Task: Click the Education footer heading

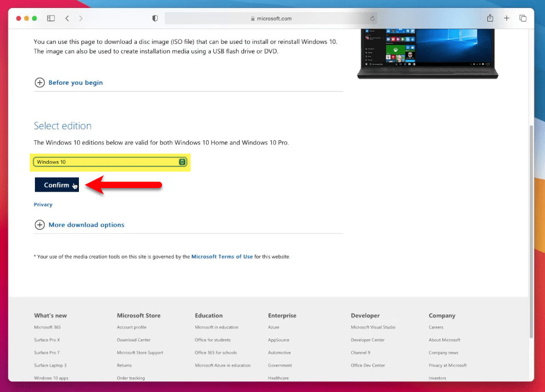Action: [209, 316]
